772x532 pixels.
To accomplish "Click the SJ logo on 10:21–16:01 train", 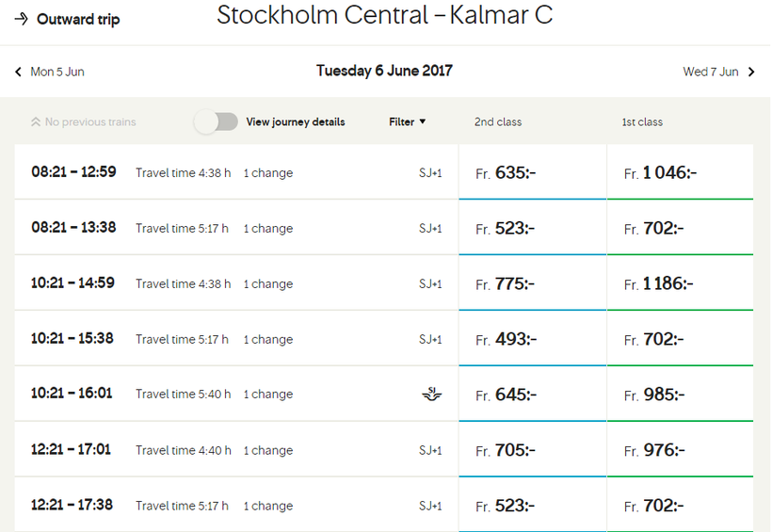I will pyautogui.click(x=431, y=395).
